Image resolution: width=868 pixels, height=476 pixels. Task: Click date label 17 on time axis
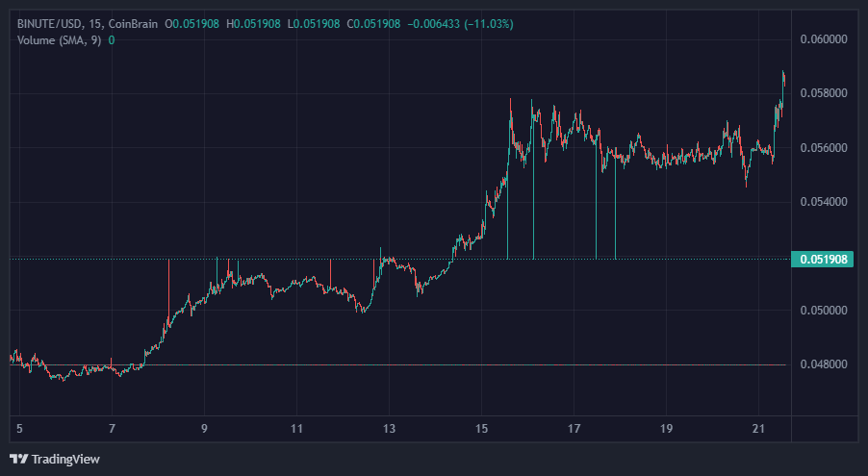574,429
